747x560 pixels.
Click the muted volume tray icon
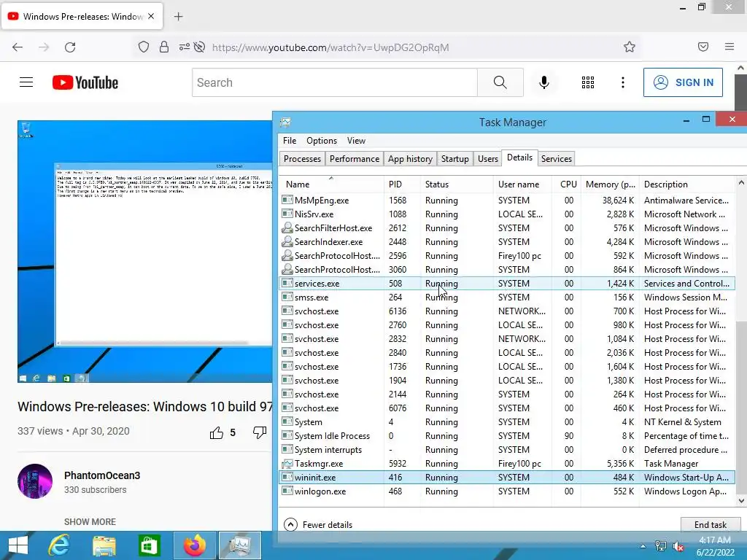click(x=678, y=546)
